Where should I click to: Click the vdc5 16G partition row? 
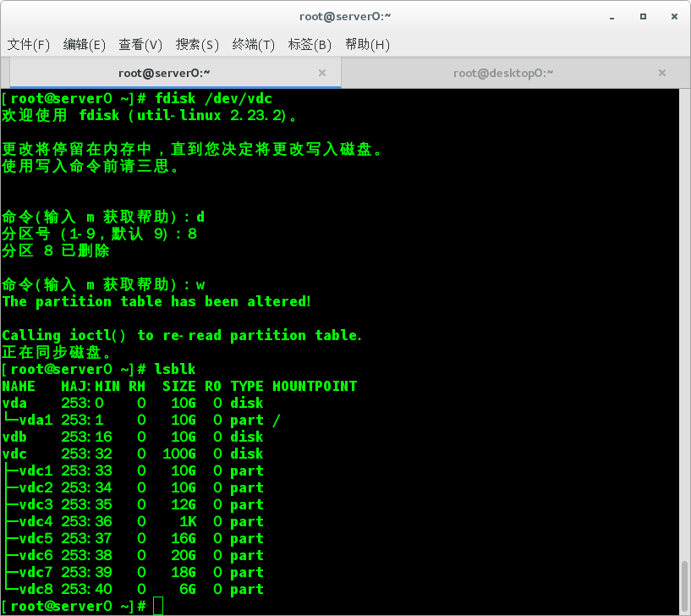pos(133,538)
